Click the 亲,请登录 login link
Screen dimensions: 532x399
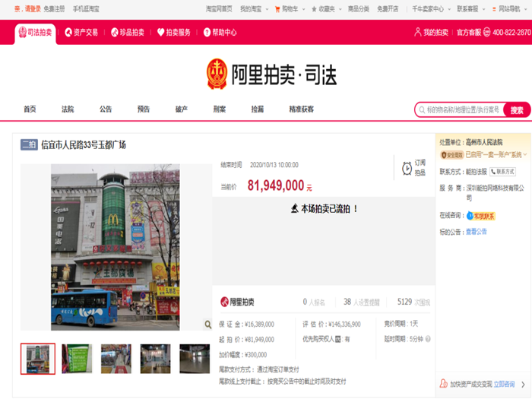(x=27, y=9)
